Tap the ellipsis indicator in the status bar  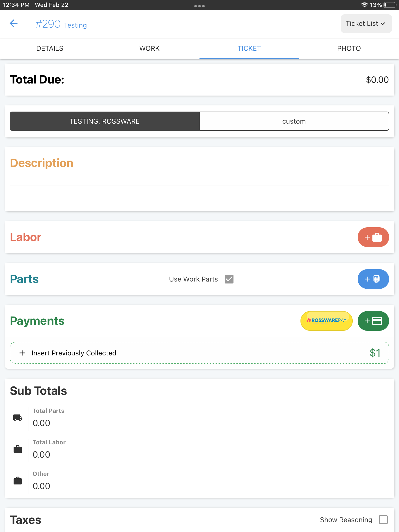199,5
